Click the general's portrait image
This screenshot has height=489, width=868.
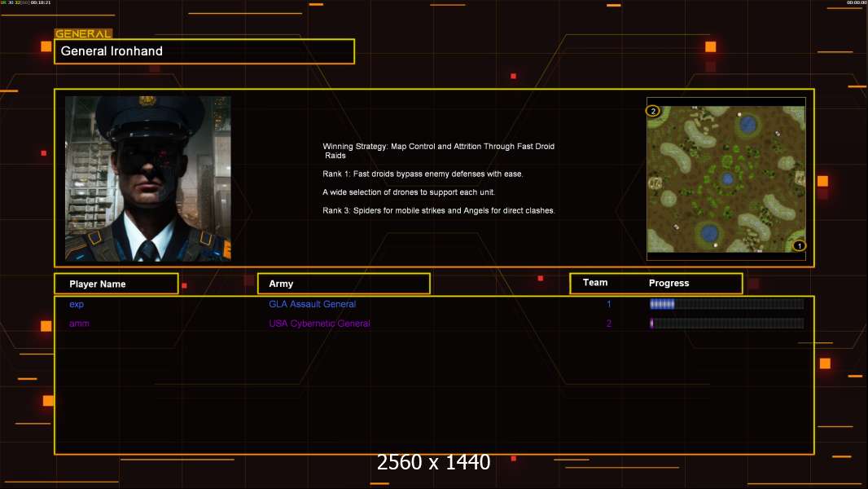point(148,178)
